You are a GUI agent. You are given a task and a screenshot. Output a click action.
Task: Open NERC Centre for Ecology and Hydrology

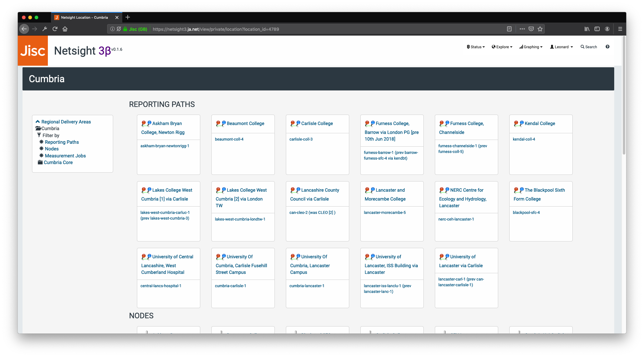pyautogui.click(x=463, y=198)
